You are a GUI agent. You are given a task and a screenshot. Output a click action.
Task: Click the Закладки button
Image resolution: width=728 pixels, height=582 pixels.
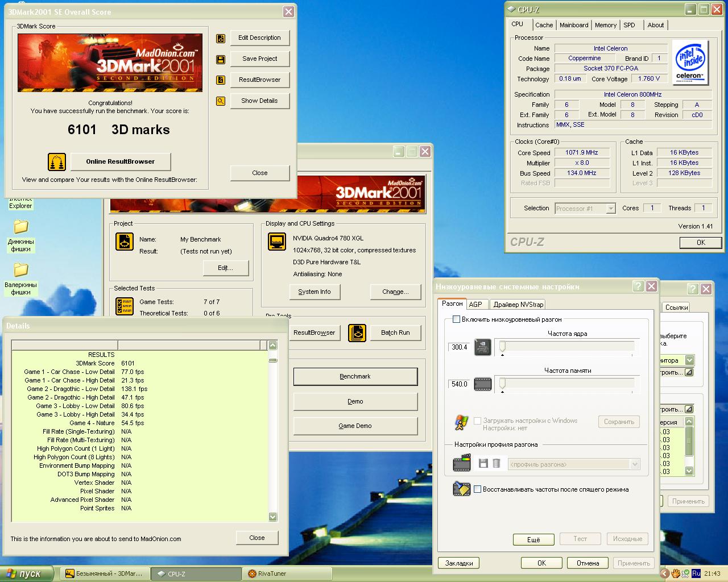[459, 563]
